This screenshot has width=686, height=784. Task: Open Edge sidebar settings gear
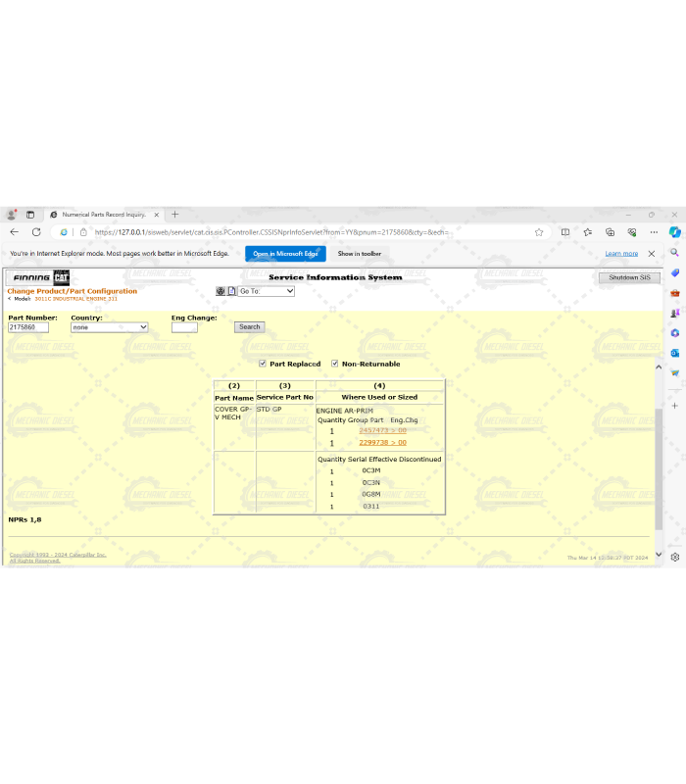[x=674, y=555]
